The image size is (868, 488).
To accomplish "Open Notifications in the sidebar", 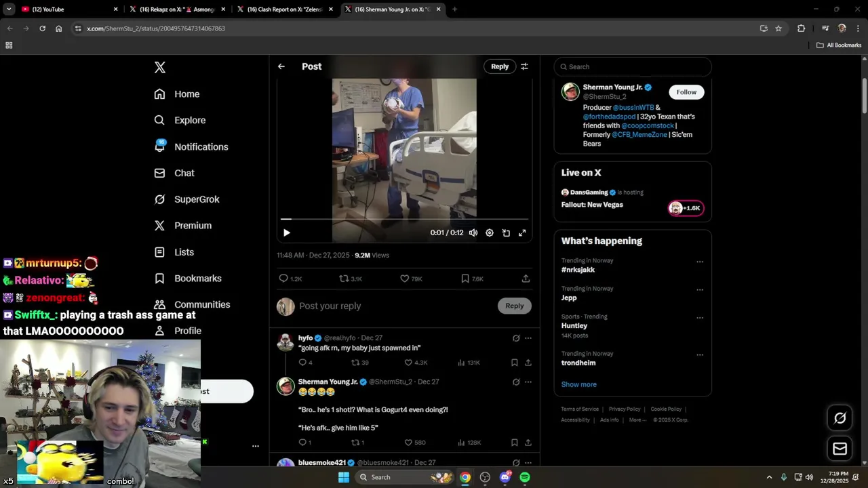I will [191, 146].
